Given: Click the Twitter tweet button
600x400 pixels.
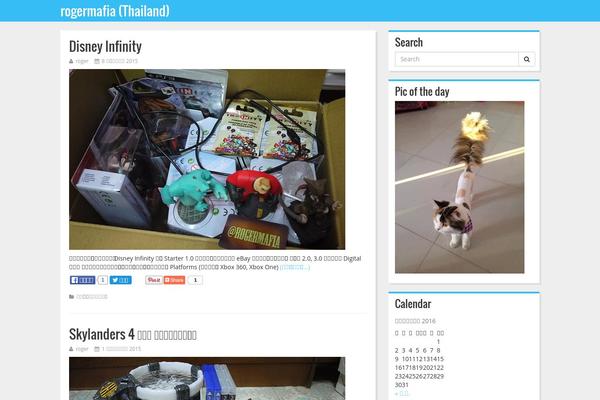Looking at the screenshot, I should 121,280.
